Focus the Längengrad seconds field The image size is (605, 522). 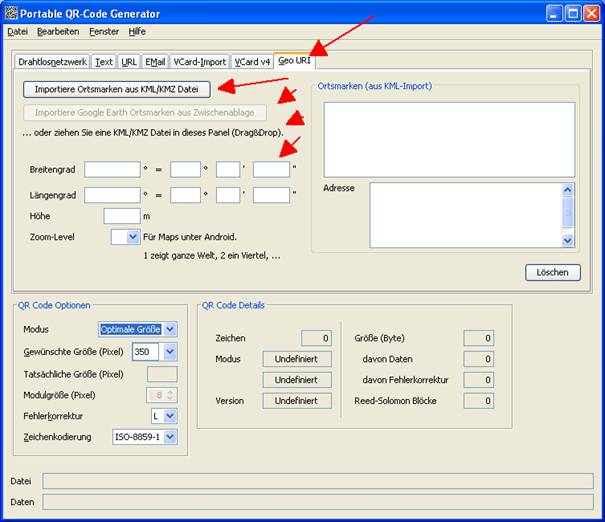(x=271, y=195)
